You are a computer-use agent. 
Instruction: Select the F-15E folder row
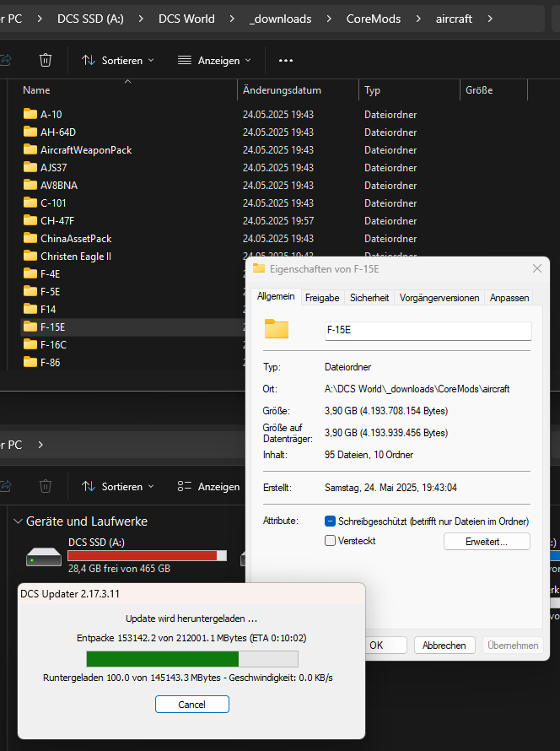133,327
